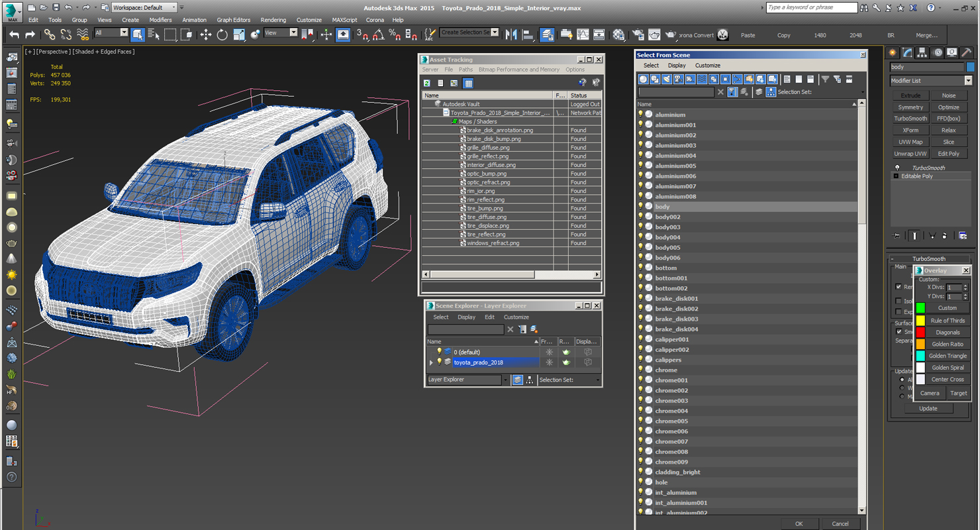Open Display menu in Select From Scene
Viewport: 980px width, 530px height.
[x=677, y=66]
